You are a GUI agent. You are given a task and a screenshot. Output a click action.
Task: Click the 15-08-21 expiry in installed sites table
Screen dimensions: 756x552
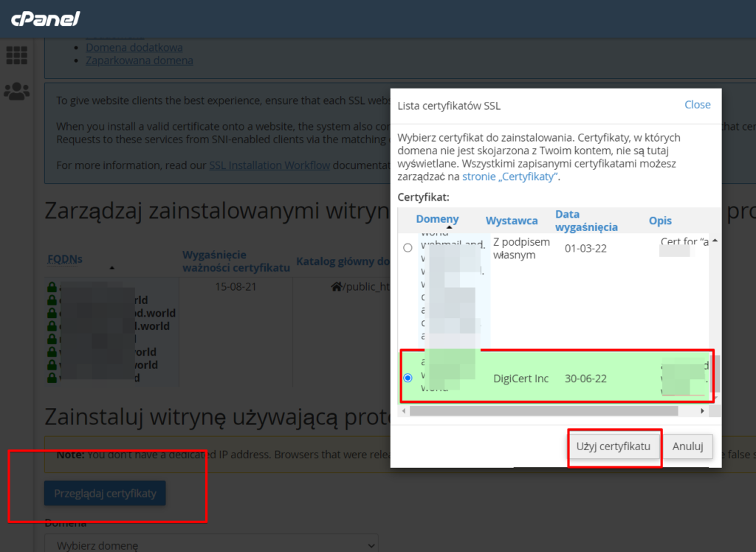236,287
